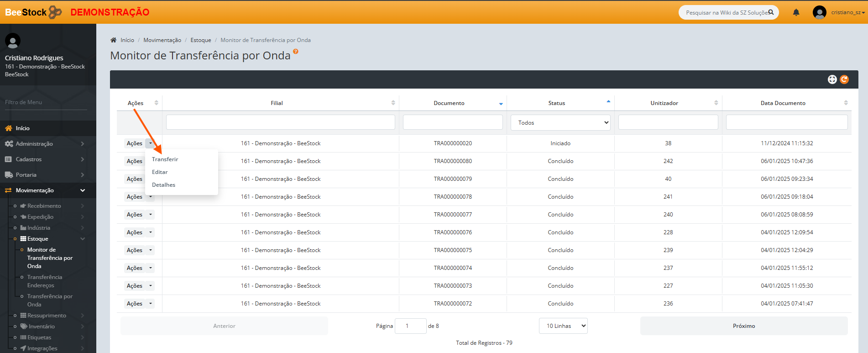Click the notification bell icon
868x353 pixels.
[796, 12]
